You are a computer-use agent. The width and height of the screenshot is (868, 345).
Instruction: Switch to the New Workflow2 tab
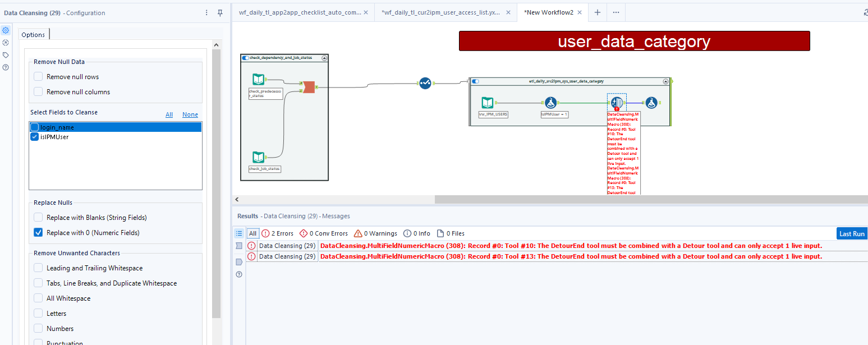548,12
